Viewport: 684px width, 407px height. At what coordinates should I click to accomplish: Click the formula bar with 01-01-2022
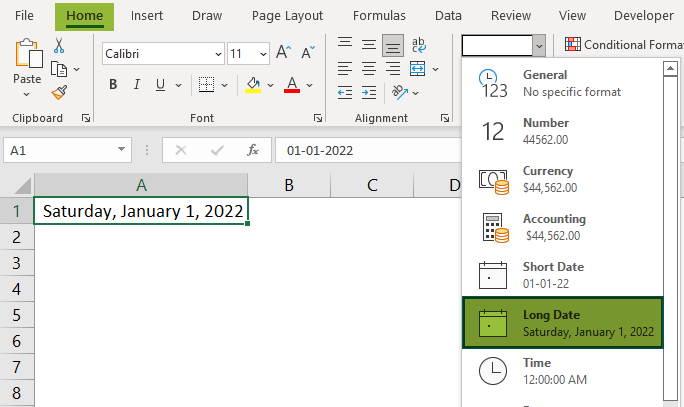pyautogui.click(x=368, y=150)
